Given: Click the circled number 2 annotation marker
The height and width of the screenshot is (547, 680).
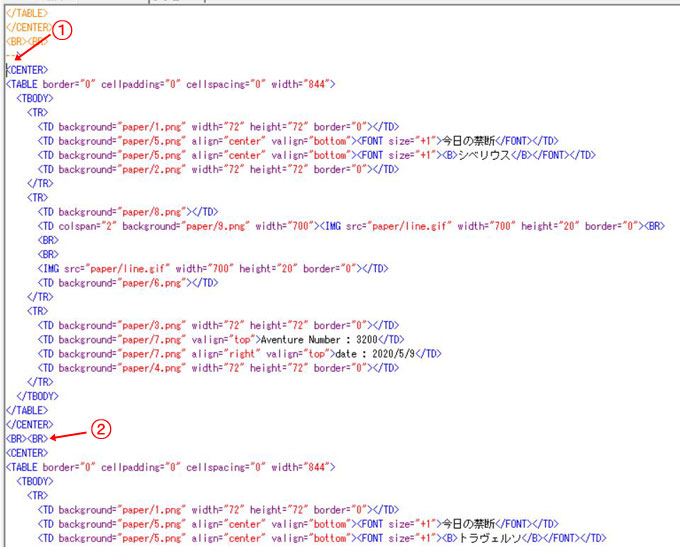Looking at the screenshot, I should (x=99, y=430).
